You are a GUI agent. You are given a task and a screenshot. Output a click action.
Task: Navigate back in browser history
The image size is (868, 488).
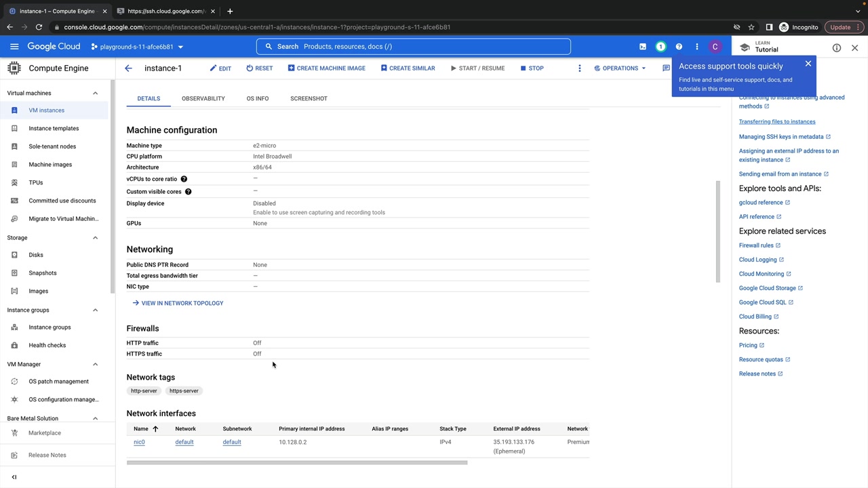9,27
